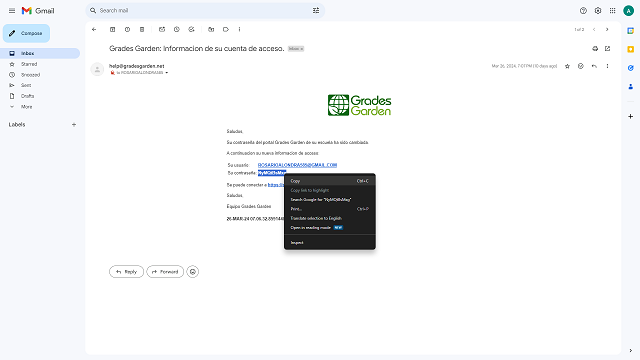Open the toolbar More options dots
Image resolution: width=640 pixels, height=360 pixels.
click(240, 29)
